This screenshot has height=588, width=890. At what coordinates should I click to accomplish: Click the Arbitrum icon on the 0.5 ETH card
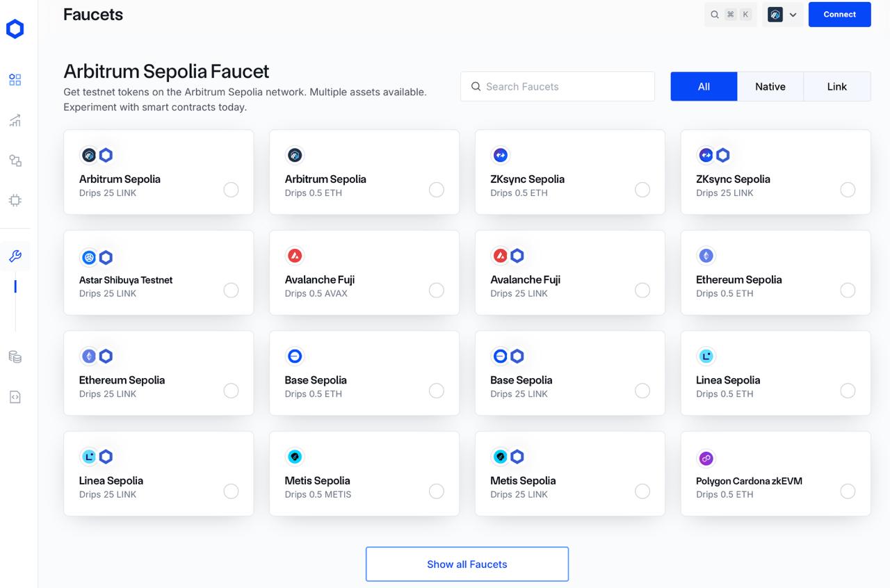(x=295, y=155)
